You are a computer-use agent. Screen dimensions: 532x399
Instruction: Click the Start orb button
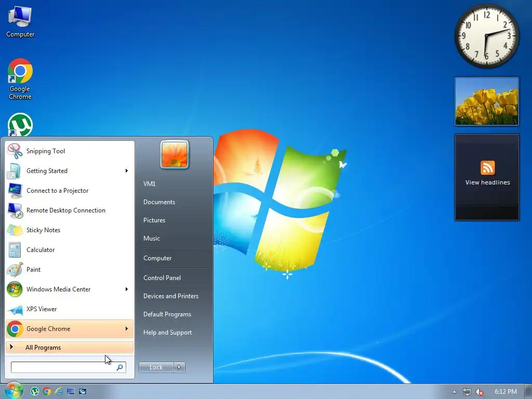coord(14,391)
